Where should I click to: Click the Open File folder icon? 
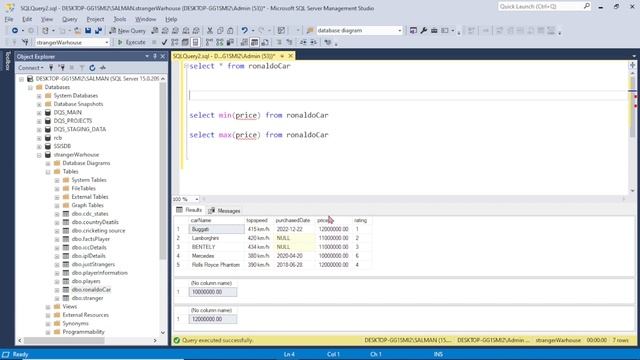point(77,31)
